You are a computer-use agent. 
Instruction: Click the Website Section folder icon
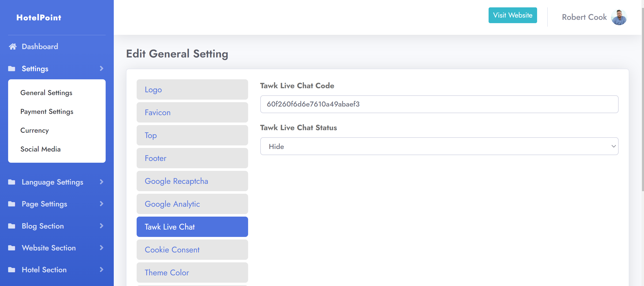click(12, 248)
